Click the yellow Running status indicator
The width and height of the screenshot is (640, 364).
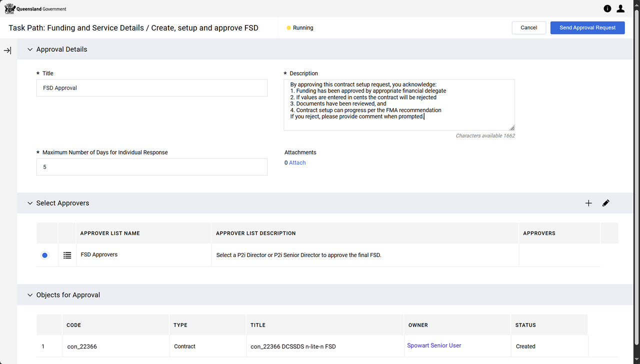tap(288, 28)
